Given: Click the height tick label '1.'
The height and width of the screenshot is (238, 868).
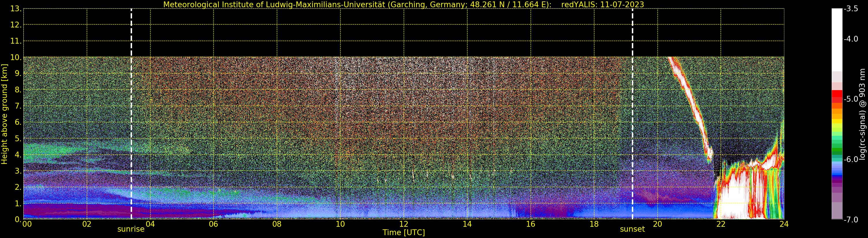Looking at the screenshot, I should (x=18, y=203).
